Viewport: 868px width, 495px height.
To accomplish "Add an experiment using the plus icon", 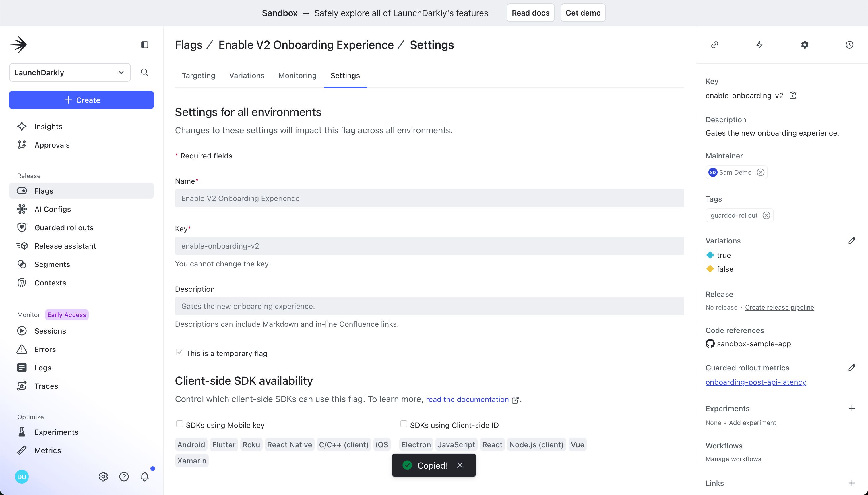I will click(x=852, y=408).
